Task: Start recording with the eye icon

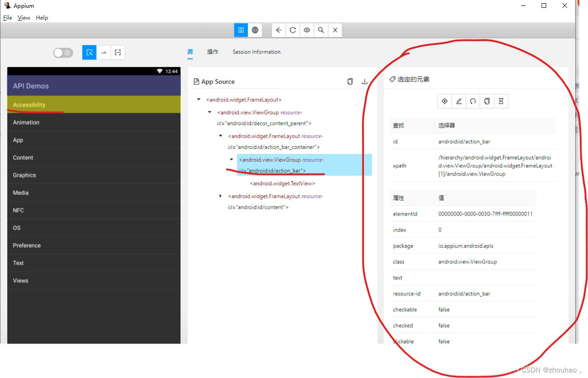Action: pos(307,30)
